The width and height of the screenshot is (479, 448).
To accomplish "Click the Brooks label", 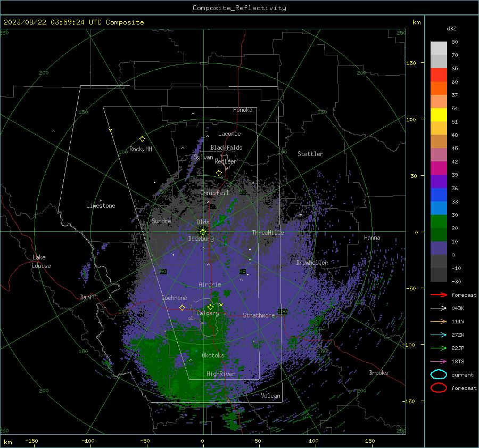I will pos(378,373).
